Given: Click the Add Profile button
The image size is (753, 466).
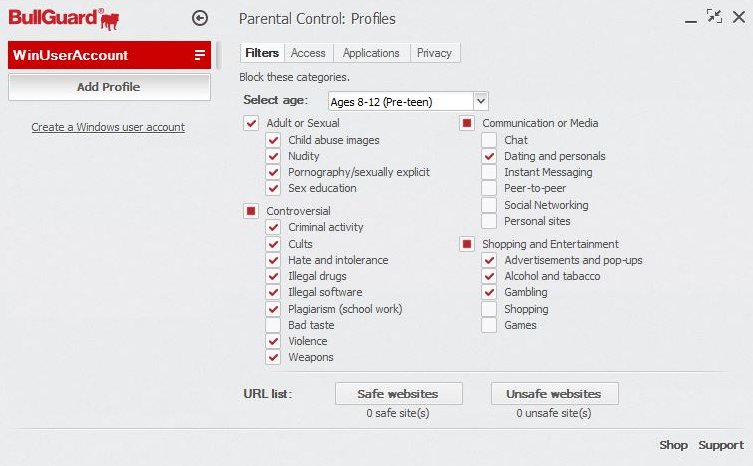Looking at the screenshot, I should click(x=109, y=87).
